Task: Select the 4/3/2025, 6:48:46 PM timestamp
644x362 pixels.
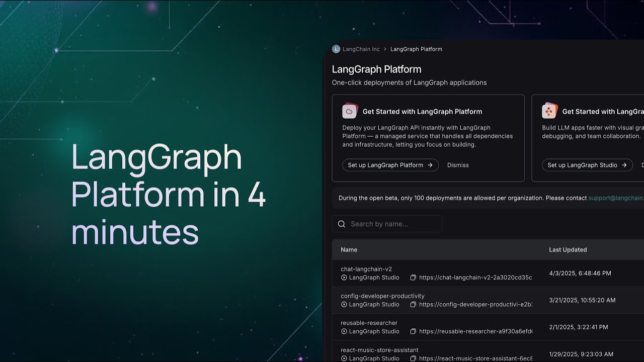Action: point(580,274)
